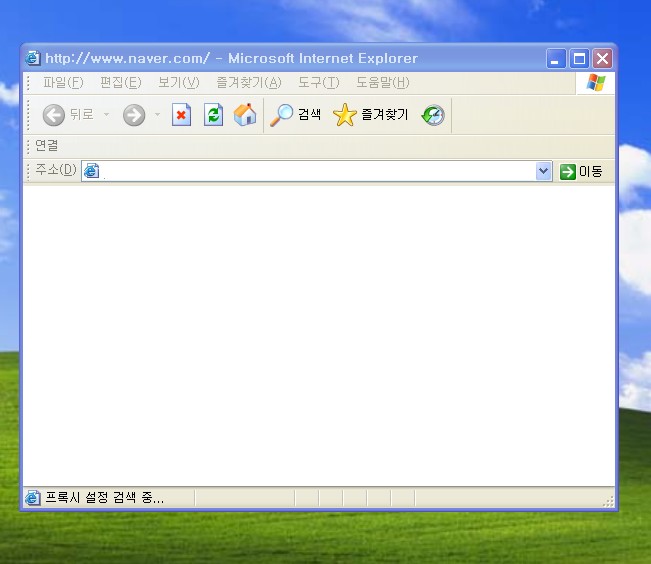Viewport: 651px width, 564px height.
Task: Click the 연결 links toolbar label
Action: 46,145
